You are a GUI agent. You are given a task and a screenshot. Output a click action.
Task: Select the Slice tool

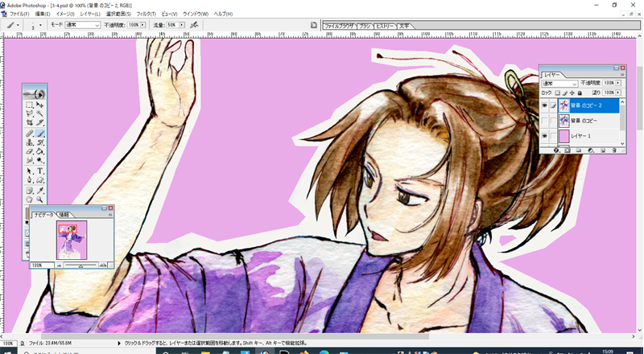(x=39, y=122)
